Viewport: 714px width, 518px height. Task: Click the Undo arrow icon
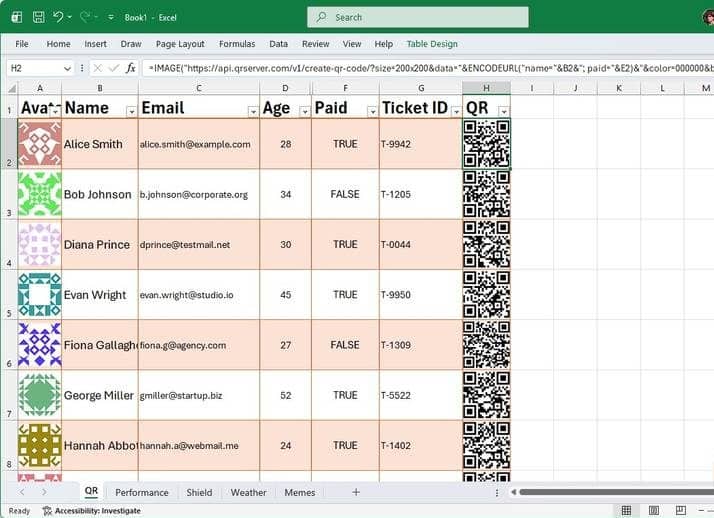click(58, 17)
